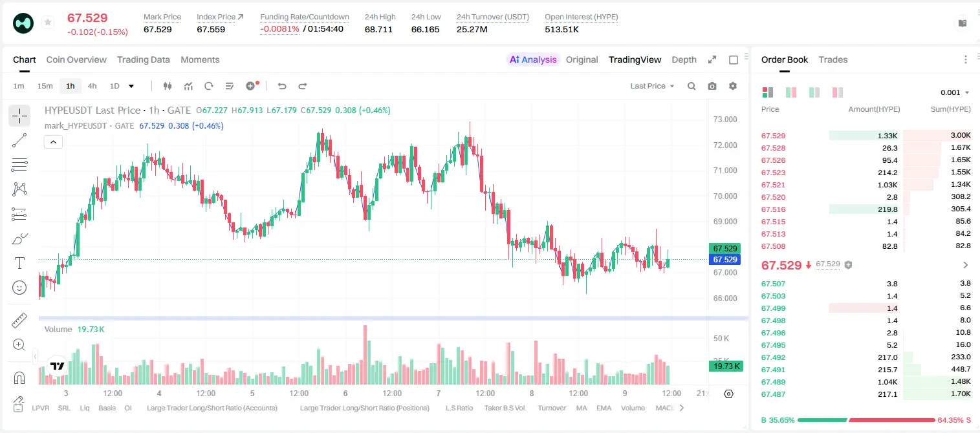This screenshot has height=433, width=980.
Task: Open the timeframe dropdown arrow after 1D
Action: click(131, 86)
